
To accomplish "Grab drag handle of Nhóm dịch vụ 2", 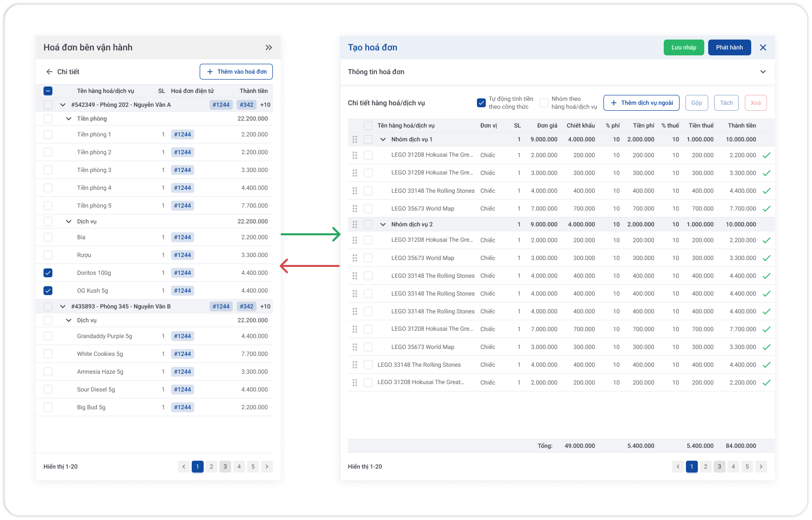I will (x=355, y=224).
